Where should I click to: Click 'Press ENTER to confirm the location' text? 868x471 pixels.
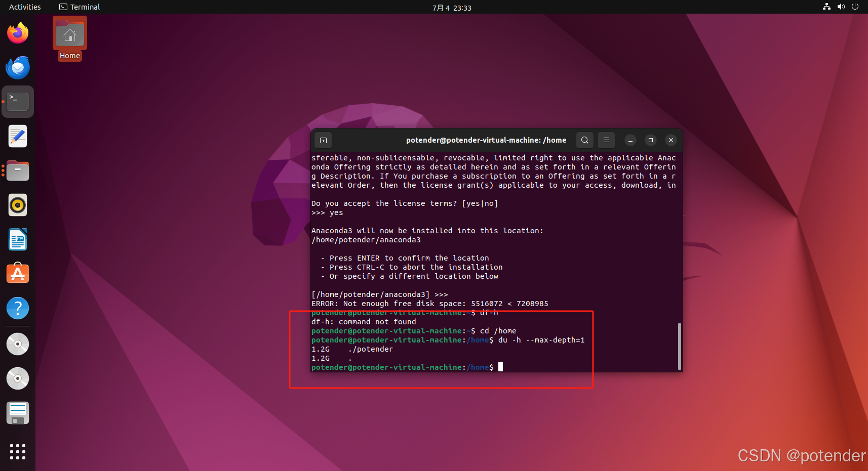pos(409,258)
